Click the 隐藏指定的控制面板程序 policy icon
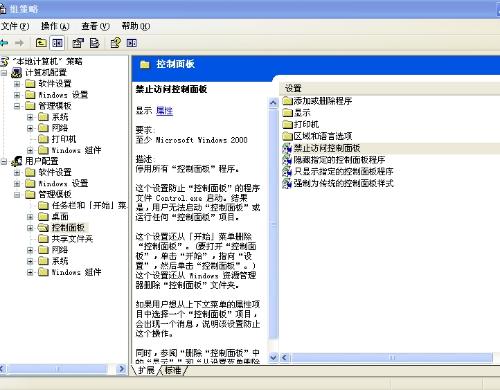The image size is (500, 390). [287, 160]
